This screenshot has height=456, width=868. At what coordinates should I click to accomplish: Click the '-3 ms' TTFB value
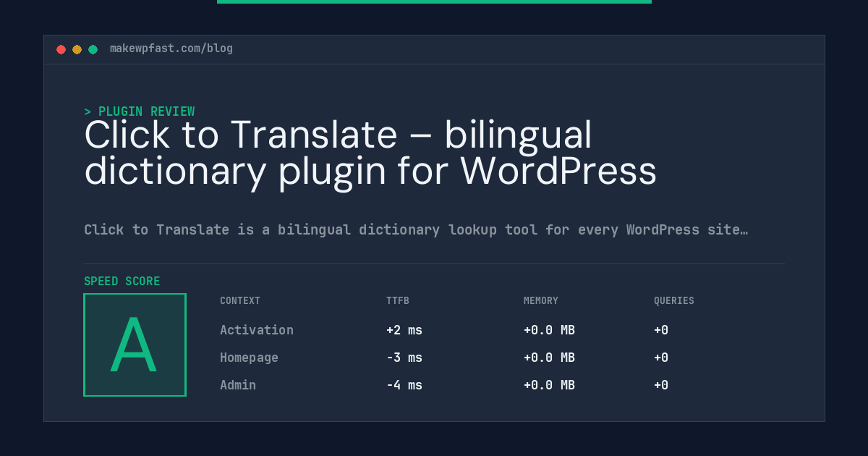pos(404,358)
